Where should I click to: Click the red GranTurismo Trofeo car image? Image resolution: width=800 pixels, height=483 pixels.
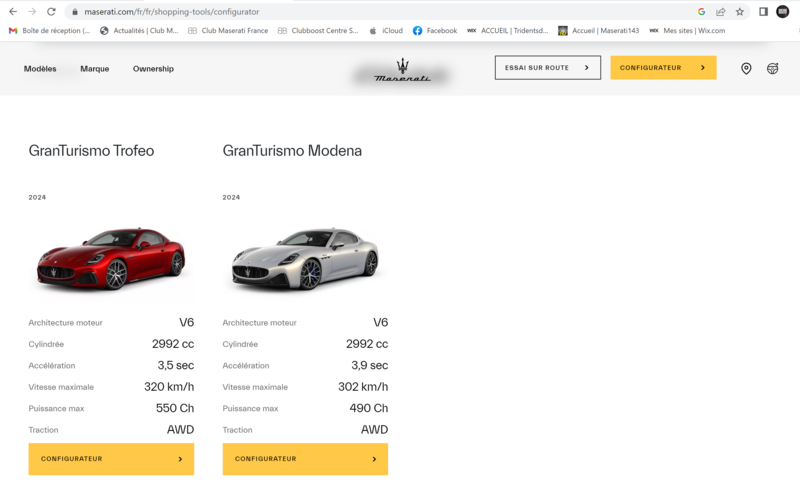pos(111,259)
